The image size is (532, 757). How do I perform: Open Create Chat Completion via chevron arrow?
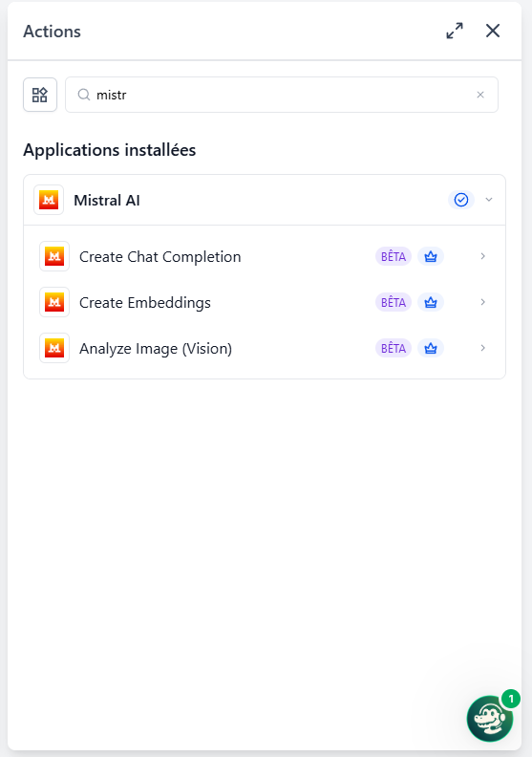(482, 256)
